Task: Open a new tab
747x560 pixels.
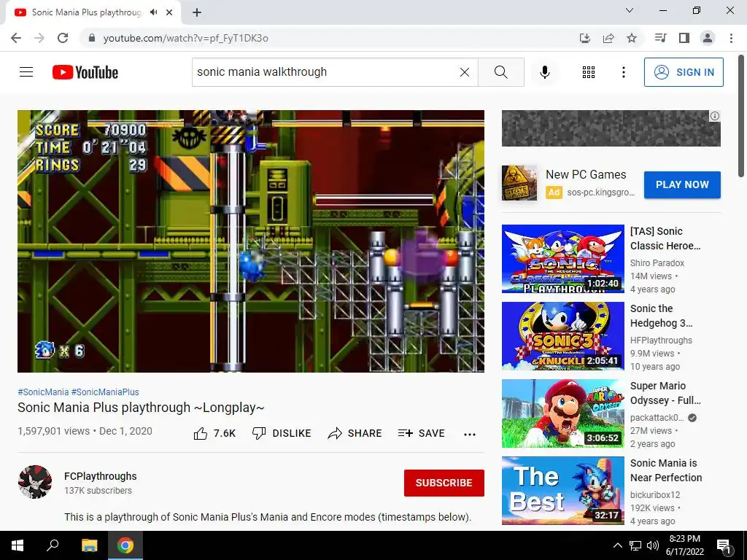Action: (x=197, y=12)
